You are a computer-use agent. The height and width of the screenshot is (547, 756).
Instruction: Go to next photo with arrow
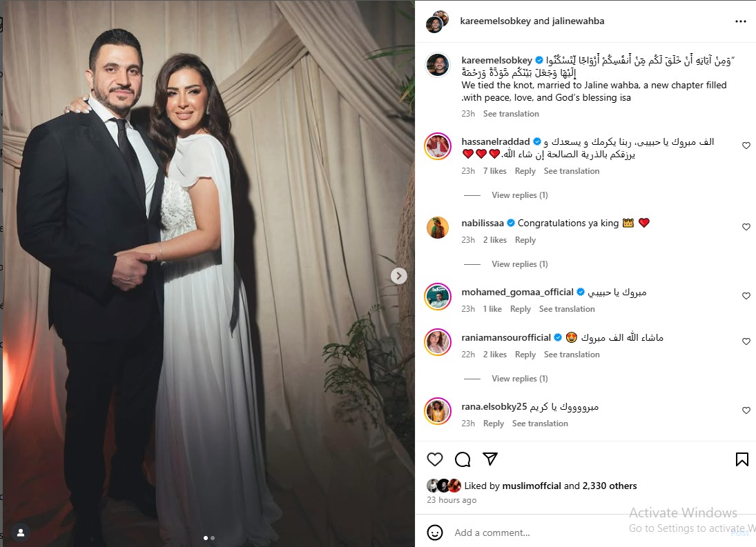399,276
